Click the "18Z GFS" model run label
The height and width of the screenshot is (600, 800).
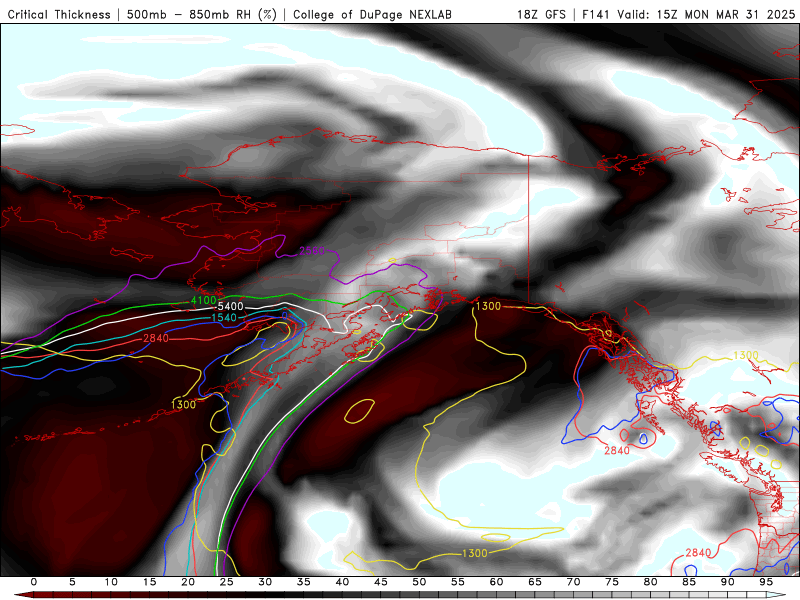[541, 14]
